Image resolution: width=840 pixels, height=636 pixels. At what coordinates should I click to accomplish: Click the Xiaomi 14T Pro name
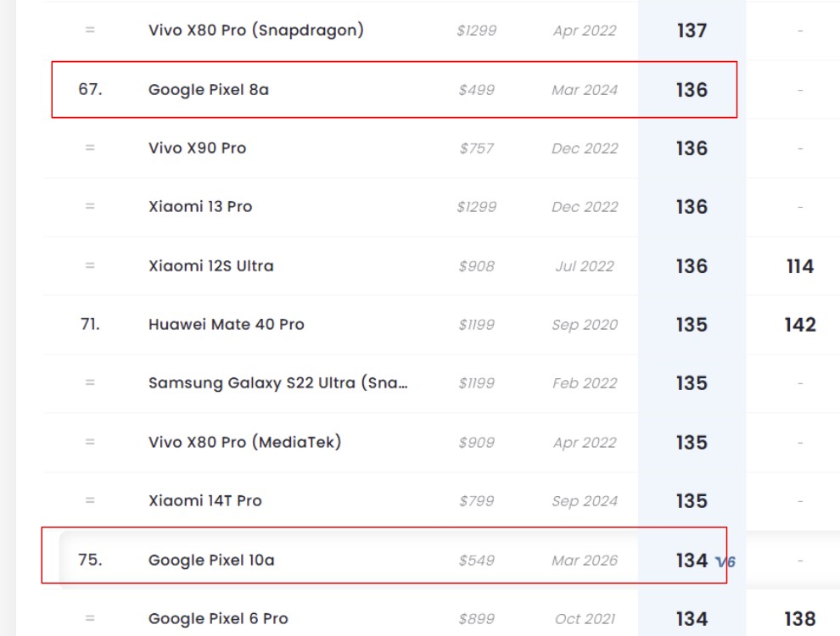click(x=205, y=500)
